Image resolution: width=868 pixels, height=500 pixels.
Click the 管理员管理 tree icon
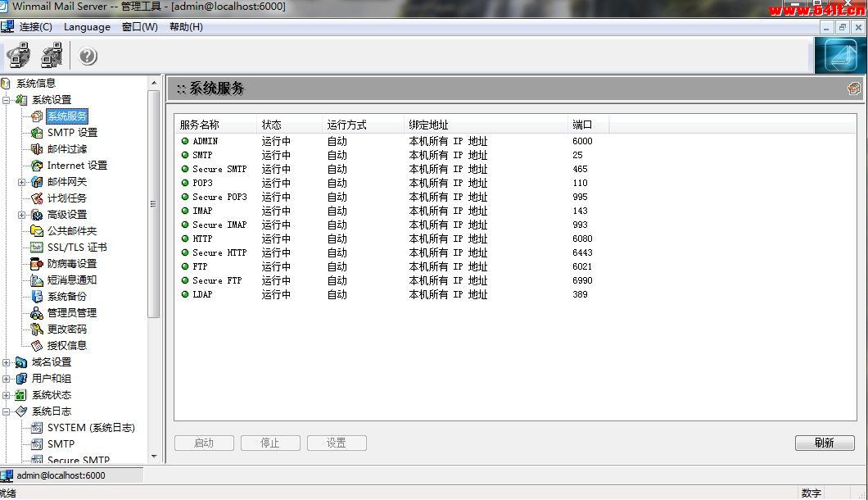point(37,313)
